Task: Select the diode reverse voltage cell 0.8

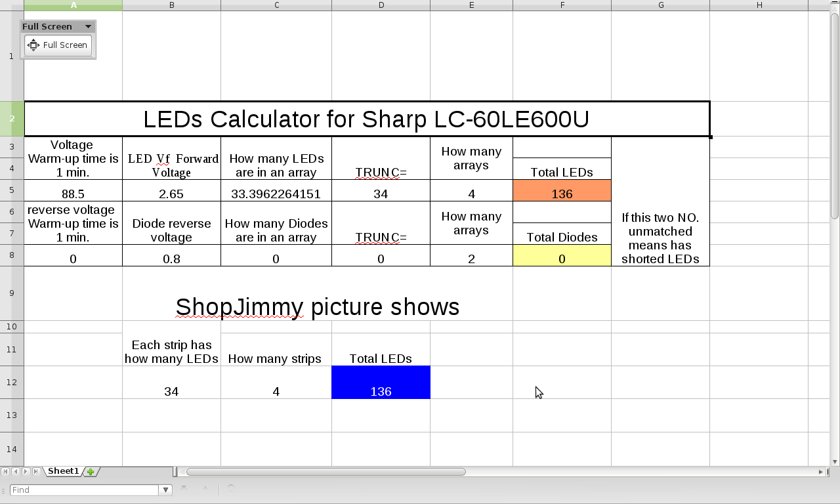Action: pos(172,255)
